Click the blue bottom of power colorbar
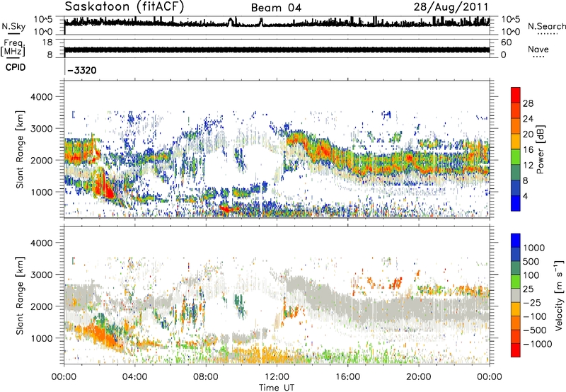 click(x=516, y=203)
